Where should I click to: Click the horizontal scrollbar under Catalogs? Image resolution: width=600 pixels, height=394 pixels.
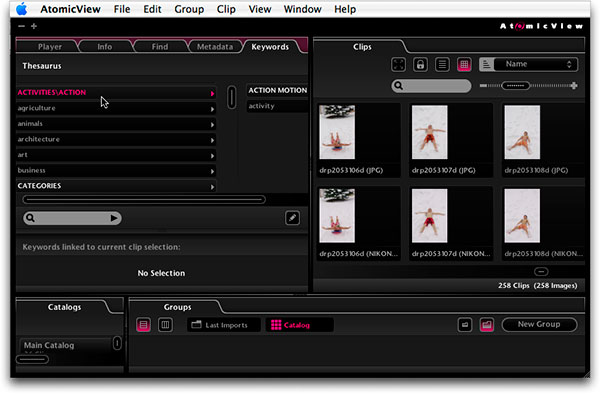point(32,359)
